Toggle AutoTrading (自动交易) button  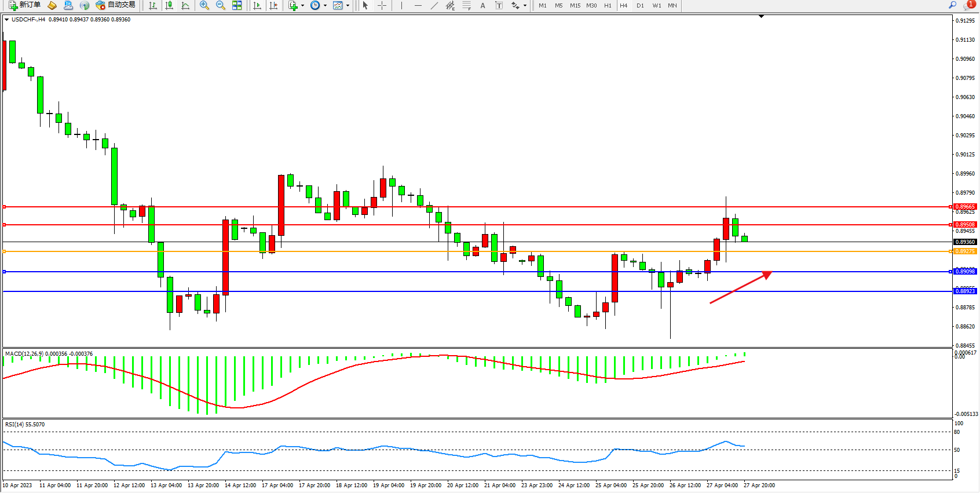(x=115, y=5)
